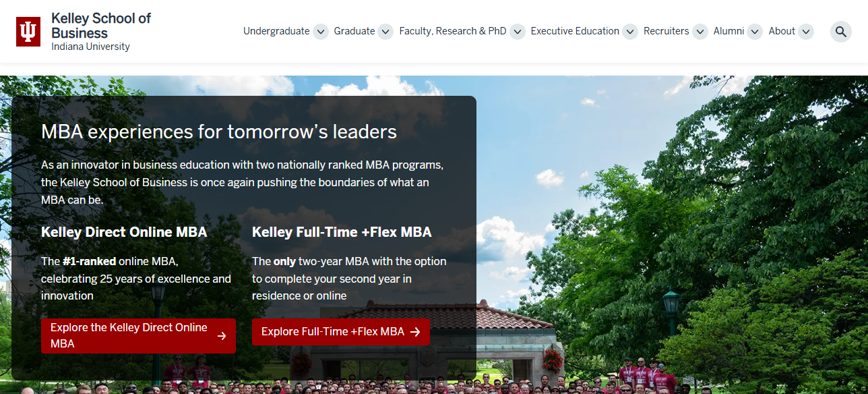
Task: Expand the Executive Education chevron
Action: point(629,31)
